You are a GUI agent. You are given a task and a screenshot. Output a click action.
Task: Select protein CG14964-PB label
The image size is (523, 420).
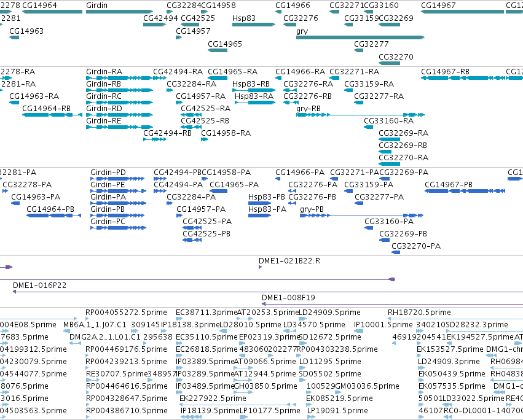click(50, 209)
